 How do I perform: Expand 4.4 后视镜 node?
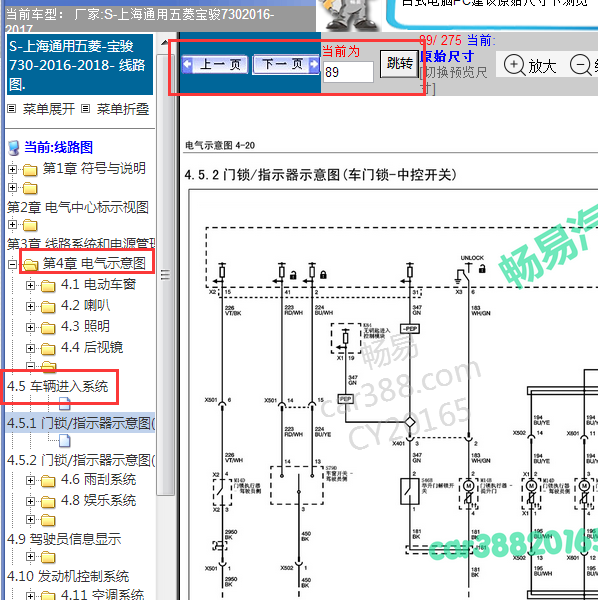pos(30,348)
